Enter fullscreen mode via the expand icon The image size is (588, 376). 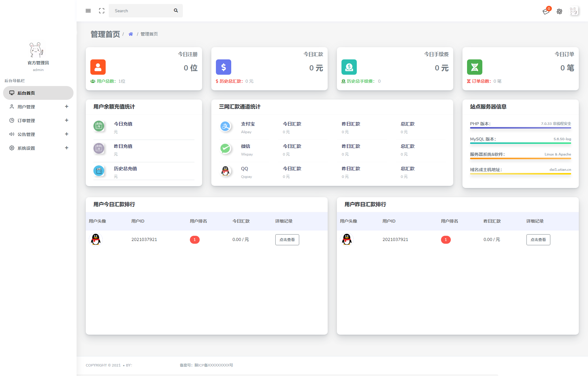[x=102, y=11]
